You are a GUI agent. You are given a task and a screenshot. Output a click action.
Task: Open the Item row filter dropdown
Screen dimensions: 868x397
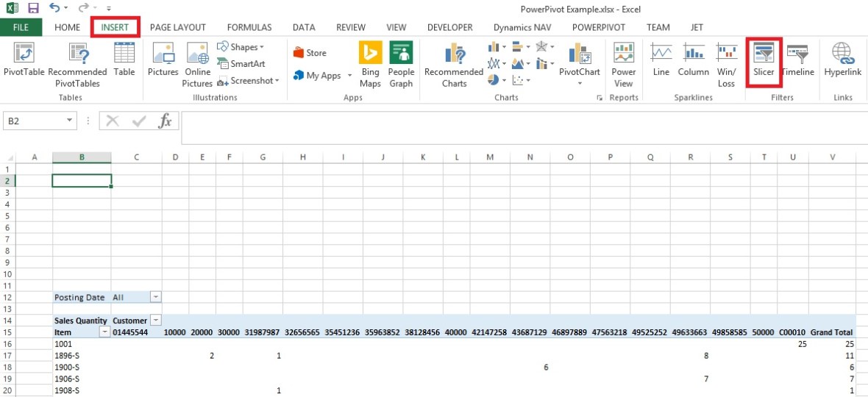(x=104, y=332)
